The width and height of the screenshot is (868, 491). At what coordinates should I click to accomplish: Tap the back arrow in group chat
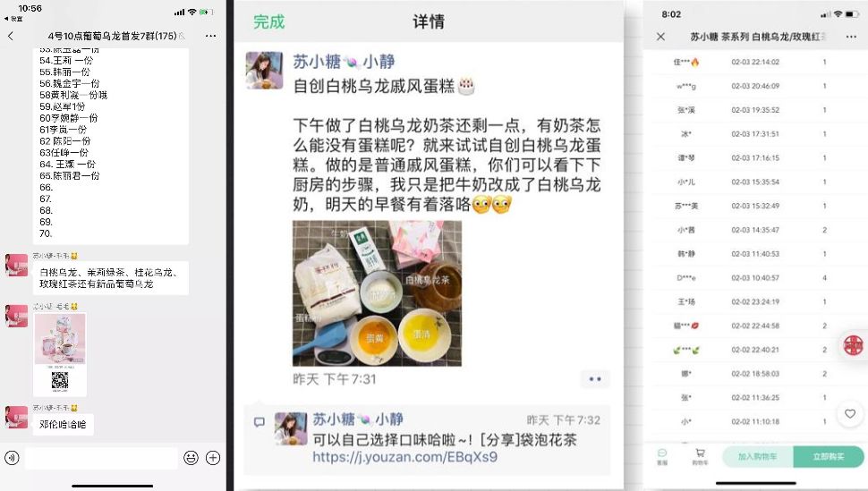tap(11, 36)
